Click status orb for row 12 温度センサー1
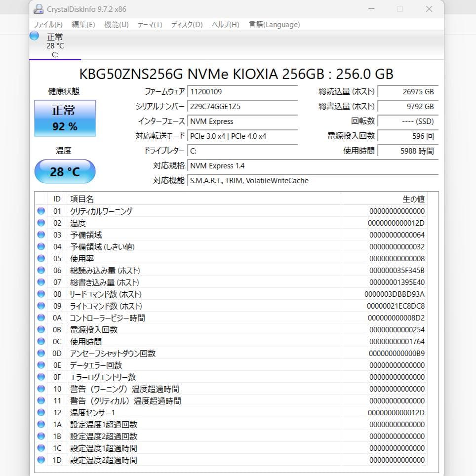Viewport: 476px width, 476px height. tap(41, 412)
